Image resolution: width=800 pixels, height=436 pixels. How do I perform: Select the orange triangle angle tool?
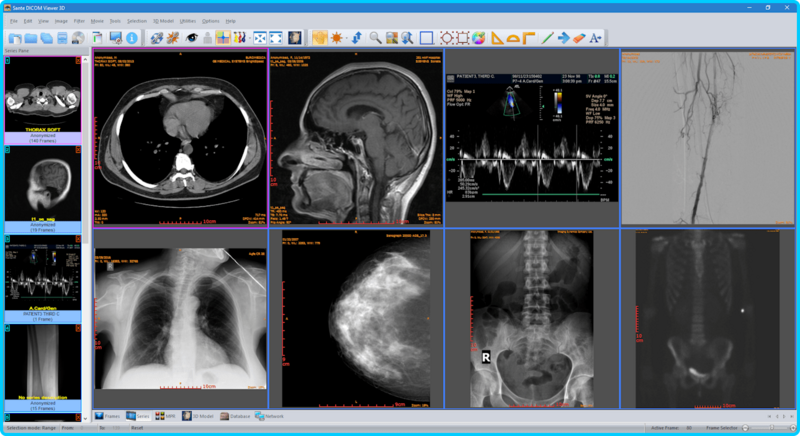(x=497, y=38)
